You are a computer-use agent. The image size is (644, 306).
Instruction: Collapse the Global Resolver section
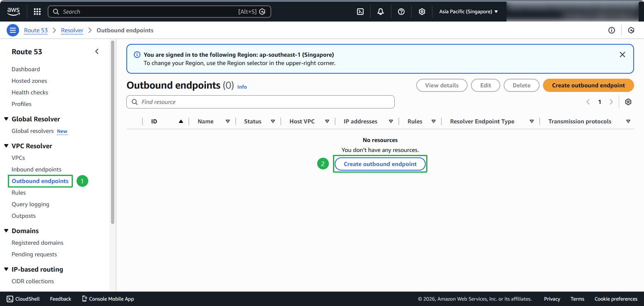point(6,119)
